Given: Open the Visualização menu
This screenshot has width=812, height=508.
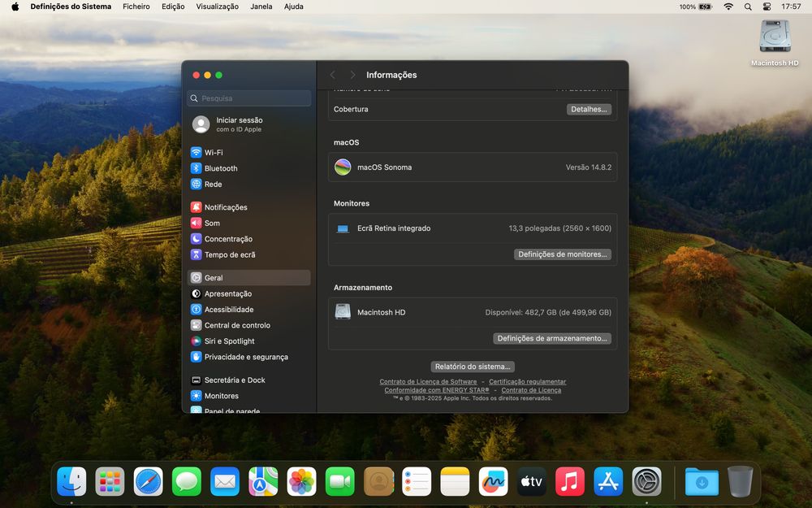Looking at the screenshot, I should (217, 7).
